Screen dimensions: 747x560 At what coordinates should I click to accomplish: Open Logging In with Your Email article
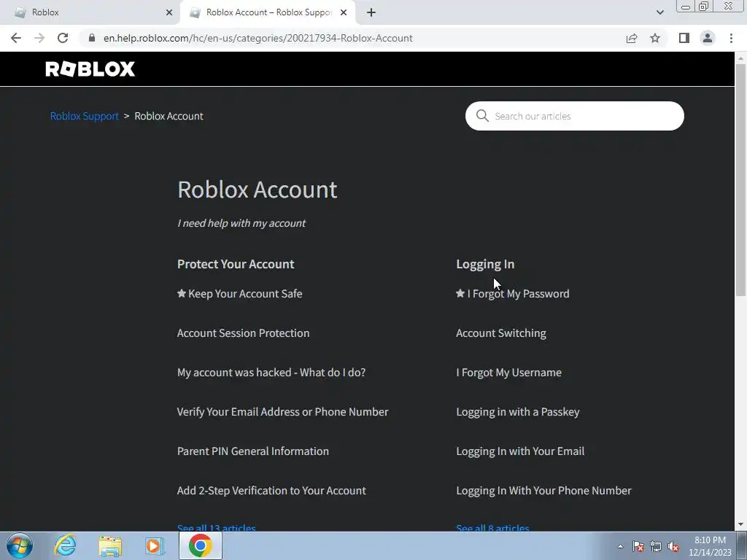(520, 451)
